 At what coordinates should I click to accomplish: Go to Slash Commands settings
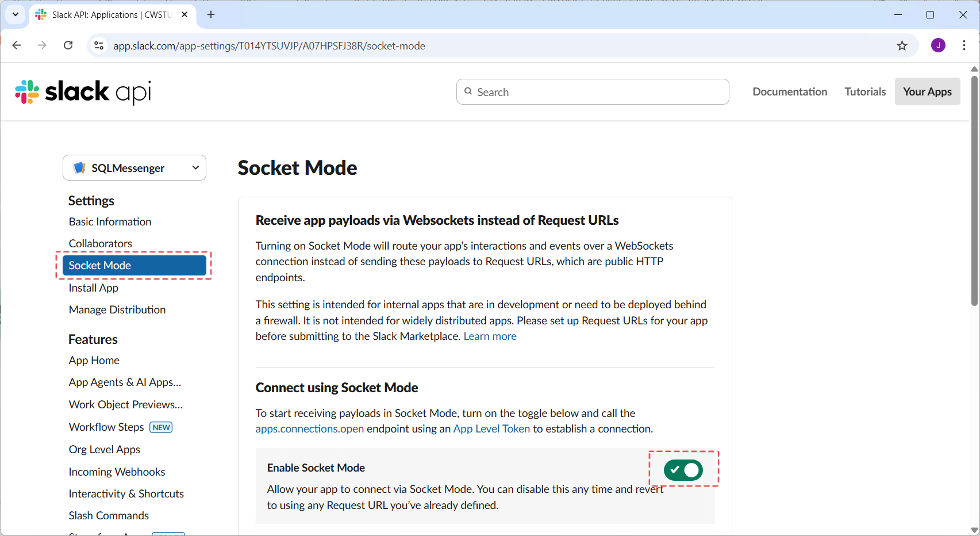(x=109, y=516)
